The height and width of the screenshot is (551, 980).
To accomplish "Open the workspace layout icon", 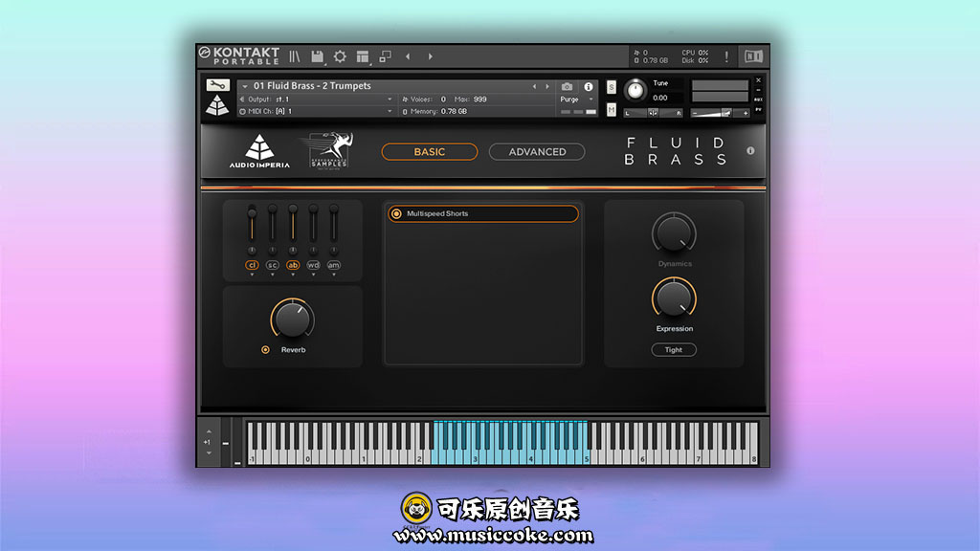I will point(363,56).
